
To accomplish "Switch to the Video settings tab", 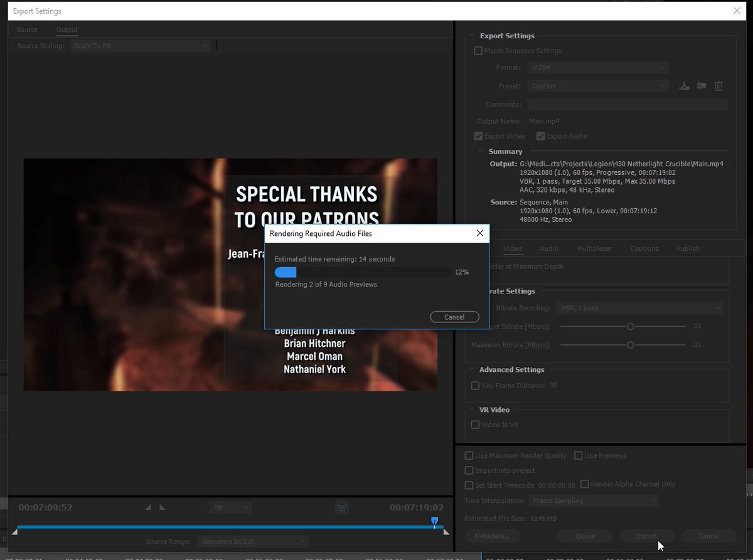I will 513,248.
